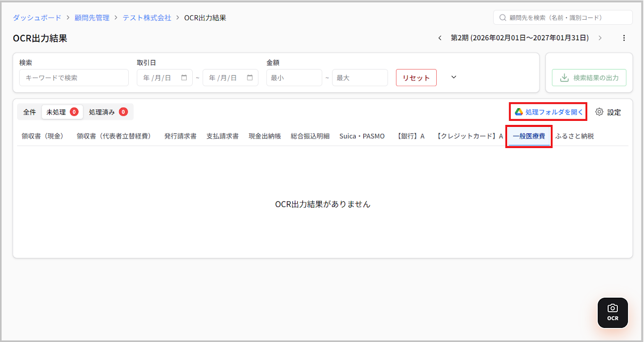Open 設定 settings button
The height and width of the screenshot is (342, 644).
coord(608,112)
